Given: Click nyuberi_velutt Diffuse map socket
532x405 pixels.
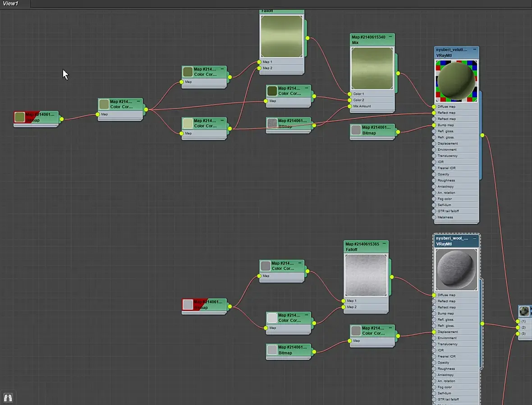Looking at the screenshot, I should [x=434, y=106].
